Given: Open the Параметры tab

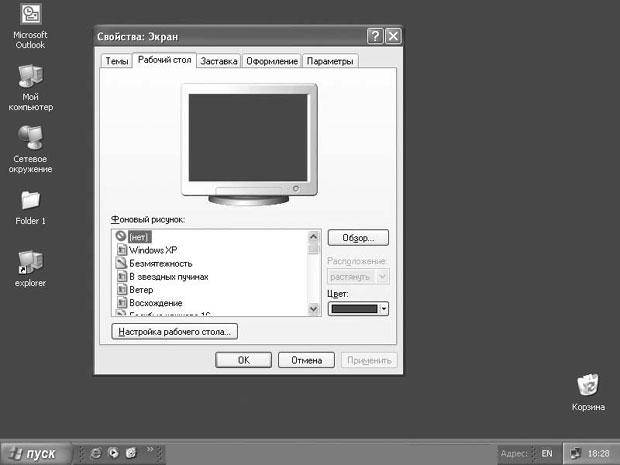Looking at the screenshot, I should point(330,61).
